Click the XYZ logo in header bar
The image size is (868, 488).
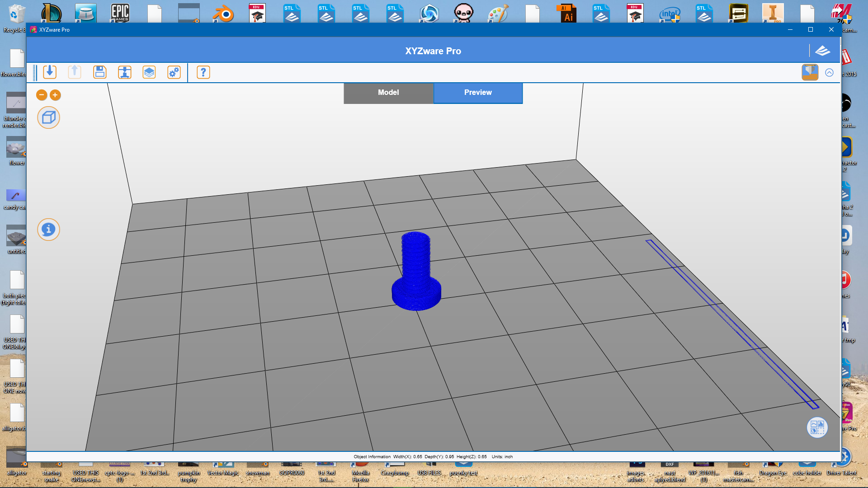822,51
